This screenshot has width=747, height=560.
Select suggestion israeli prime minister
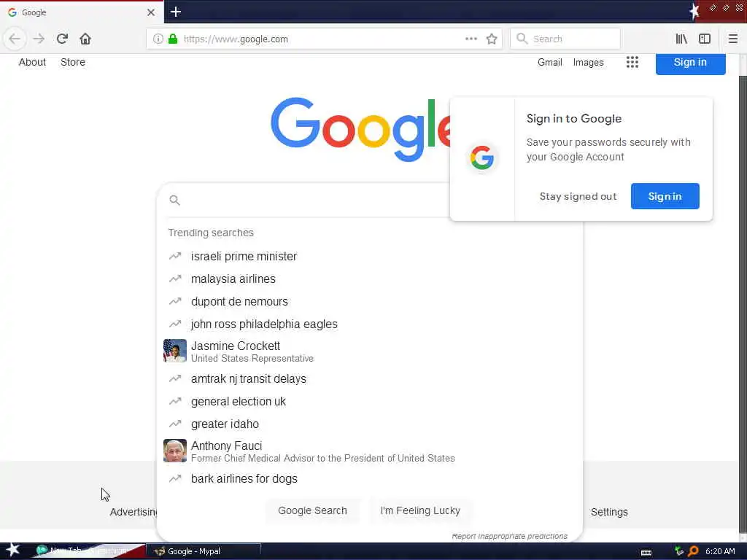point(244,256)
